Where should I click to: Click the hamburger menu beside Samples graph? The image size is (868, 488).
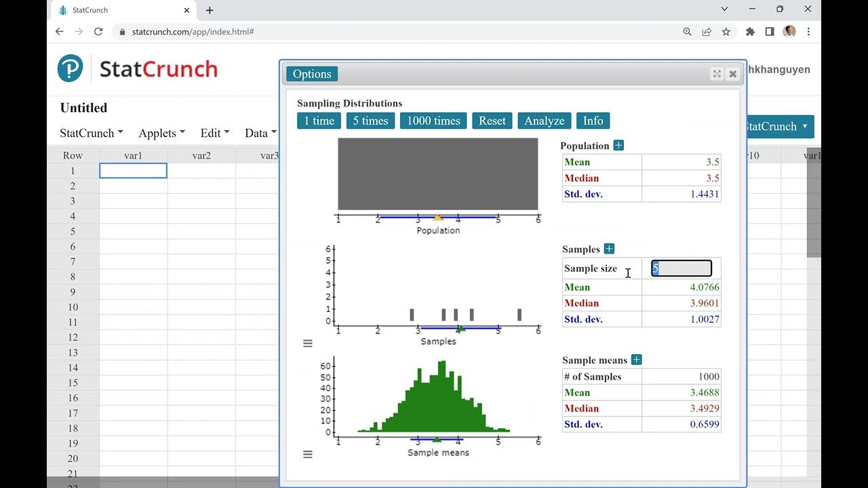tap(308, 344)
